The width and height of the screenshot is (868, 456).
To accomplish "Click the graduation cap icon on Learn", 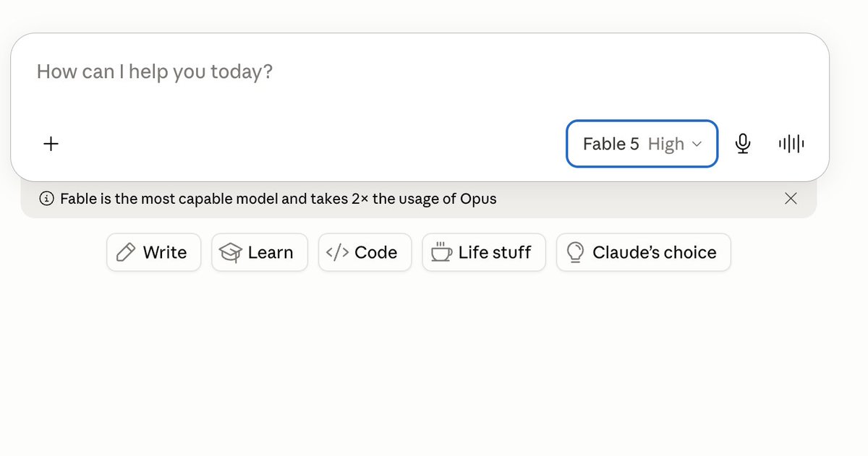I will (230, 252).
